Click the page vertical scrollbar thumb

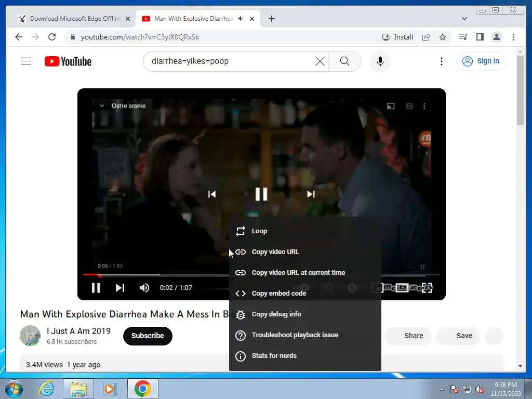point(520,90)
